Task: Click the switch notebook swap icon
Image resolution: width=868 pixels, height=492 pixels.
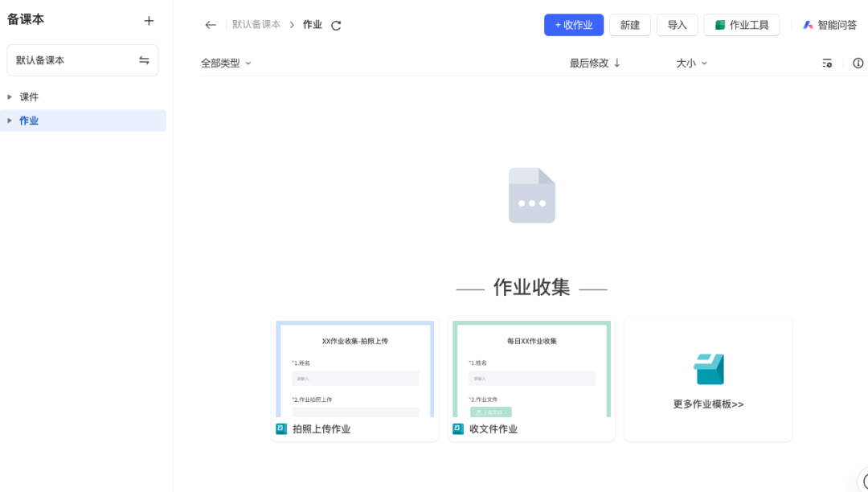Action: click(145, 59)
